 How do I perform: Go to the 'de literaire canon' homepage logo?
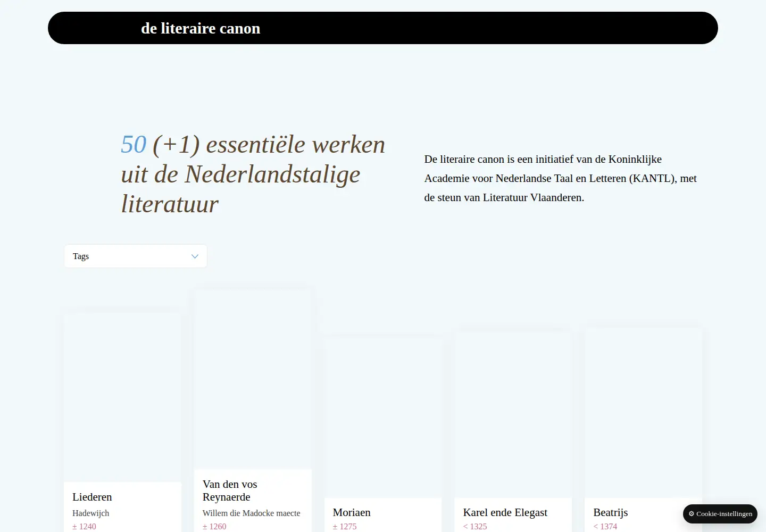coord(201,28)
